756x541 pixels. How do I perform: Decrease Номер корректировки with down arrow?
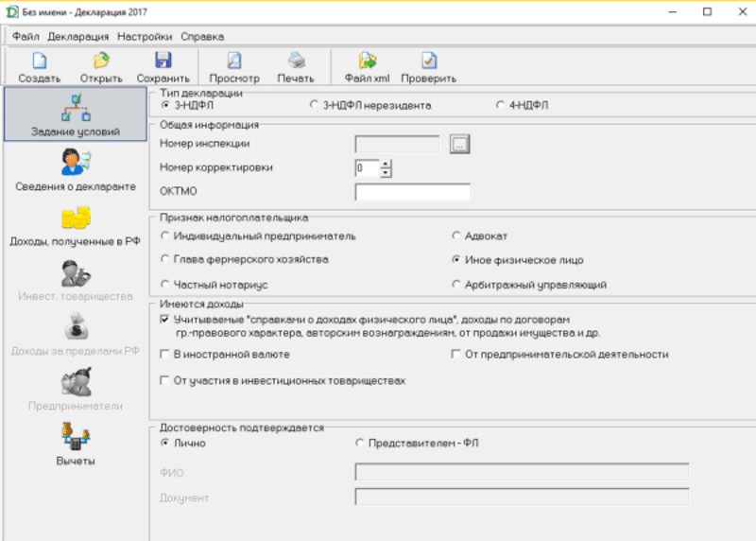pos(386,173)
